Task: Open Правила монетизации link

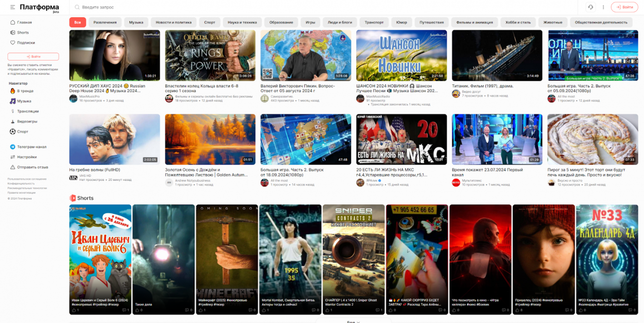Action: coord(21,193)
